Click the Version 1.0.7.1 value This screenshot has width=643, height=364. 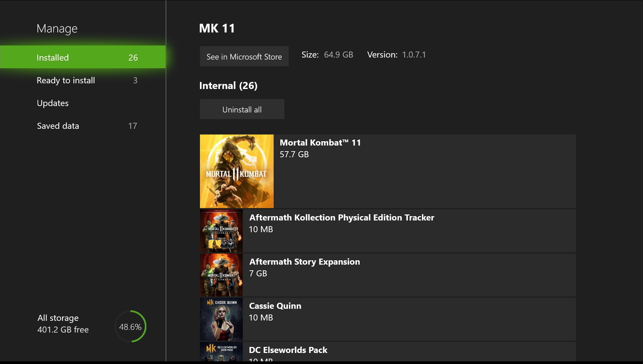coord(414,55)
